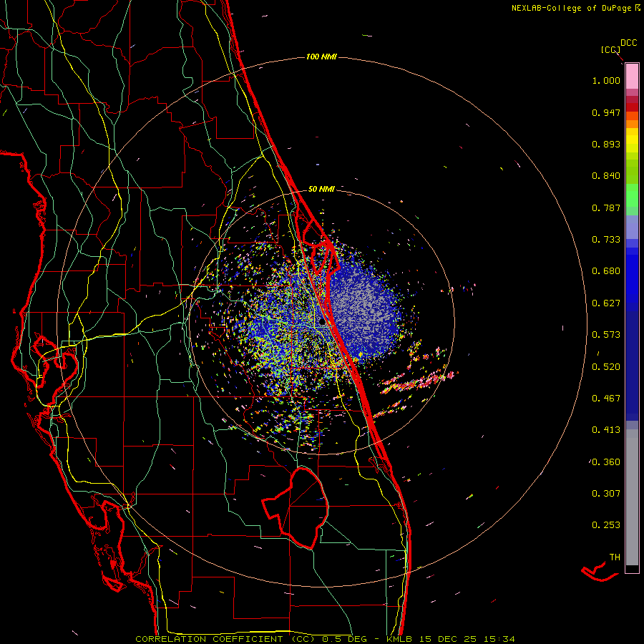Click the DCC label above the color bar
644x644 pixels.
click(628, 43)
